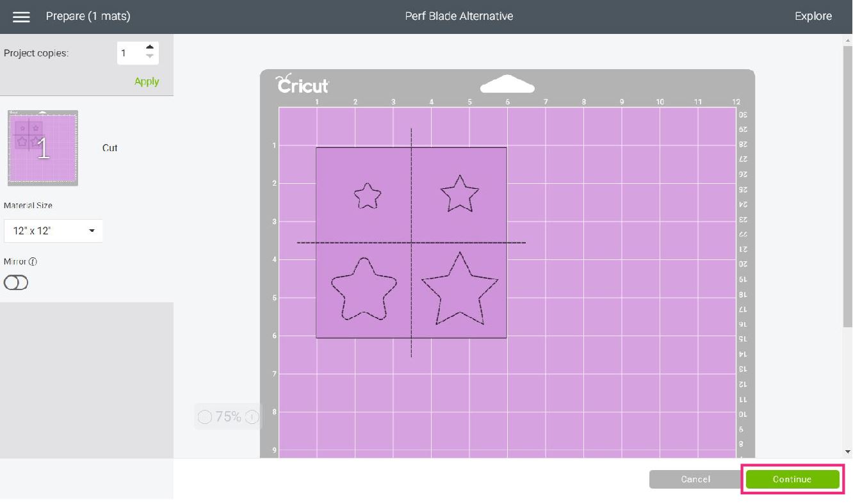The height and width of the screenshot is (504, 853).
Task: Select the large pointed star at bottom right
Action: tap(459, 291)
